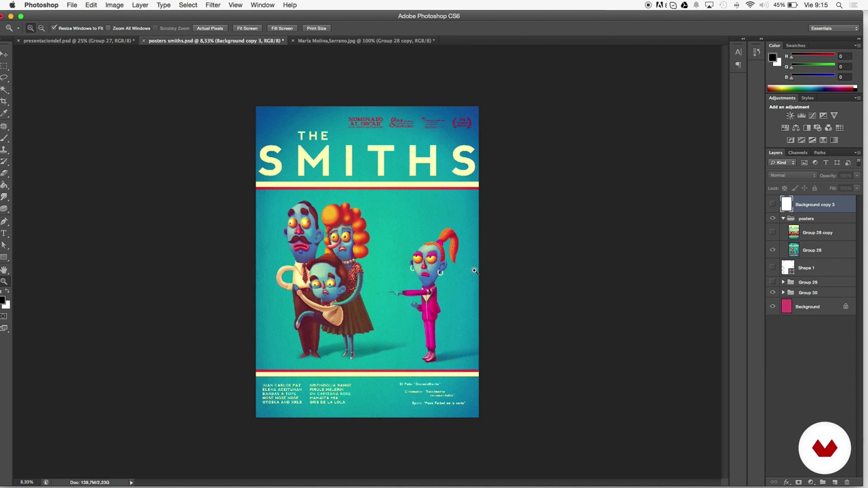868x488 pixels.
Task: Add a Curves adjustment
Action: [x=812, y=115]
